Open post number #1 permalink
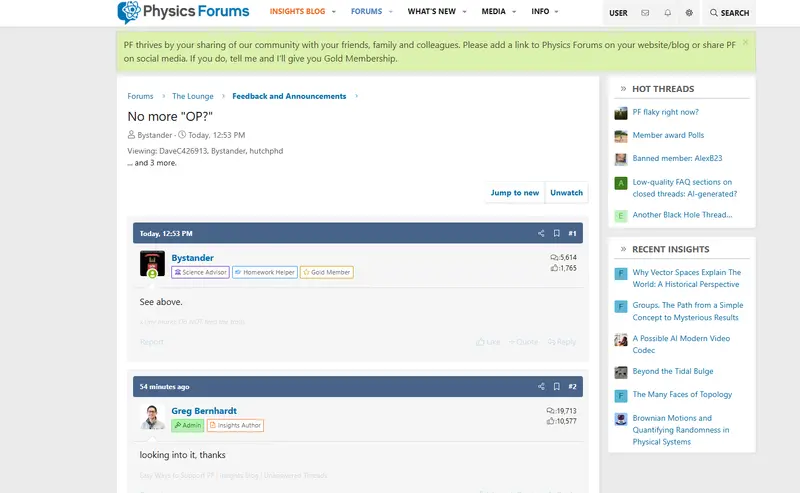This screenshot has height=493, width=800. 572,233
